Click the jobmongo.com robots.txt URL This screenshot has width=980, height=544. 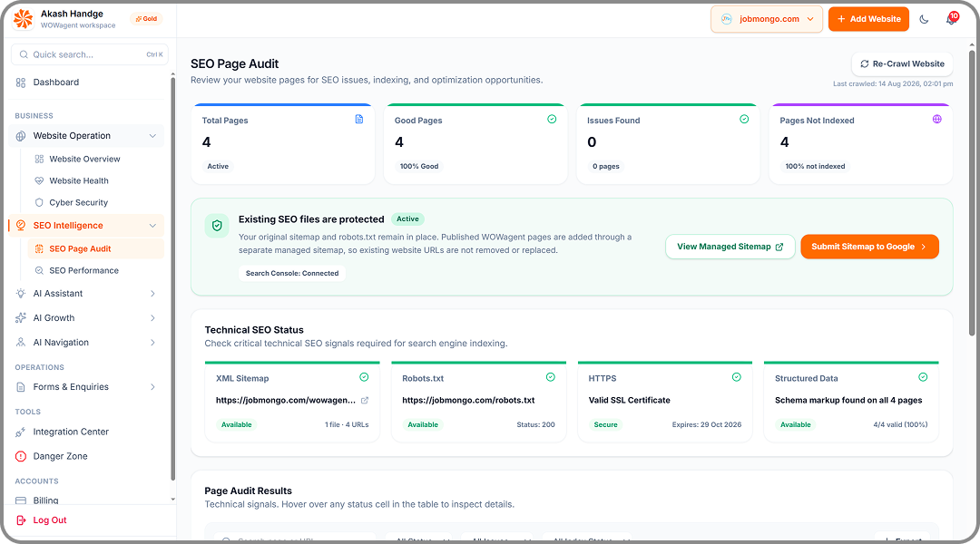[468, 401]
